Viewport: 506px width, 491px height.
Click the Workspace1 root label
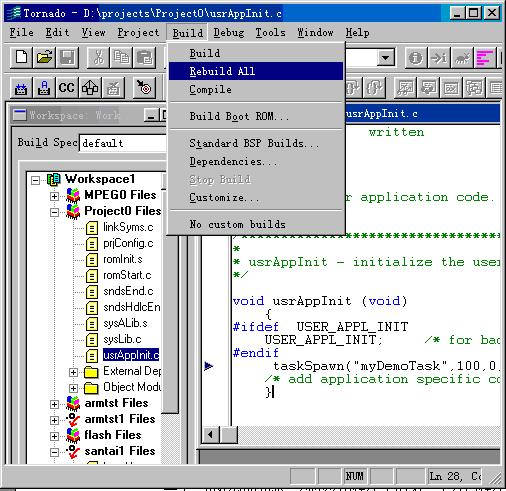pyautogui.click(x=100, y=179)
